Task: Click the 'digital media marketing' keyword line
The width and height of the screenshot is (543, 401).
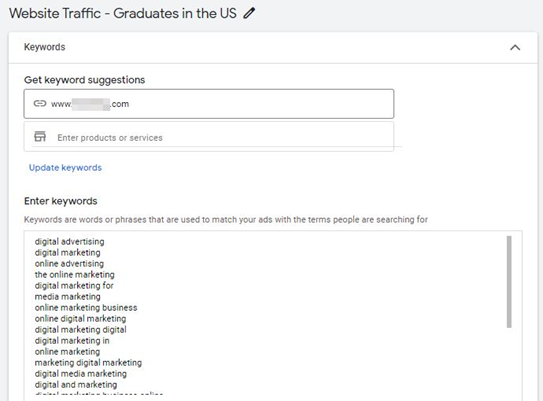Action: click(81, 374)
